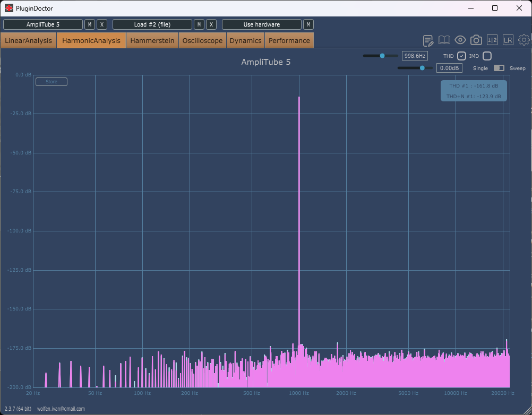532x415 pixels.
Task: Open the notes editor icon
Action: click(x=428, y=40)
